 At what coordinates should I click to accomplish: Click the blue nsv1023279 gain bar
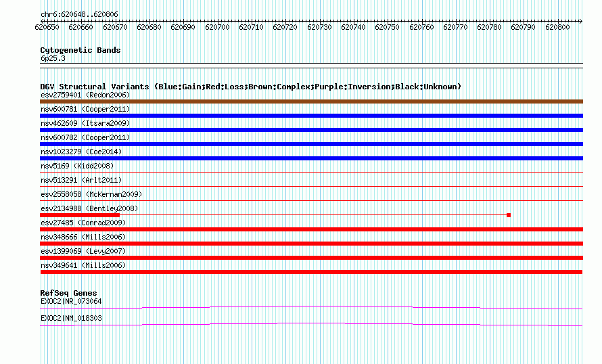point(311,158)
